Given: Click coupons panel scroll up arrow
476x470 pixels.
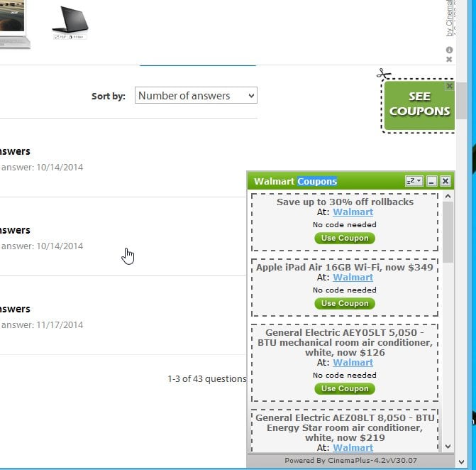Looking at the screenshot, I should click(448, 196).
